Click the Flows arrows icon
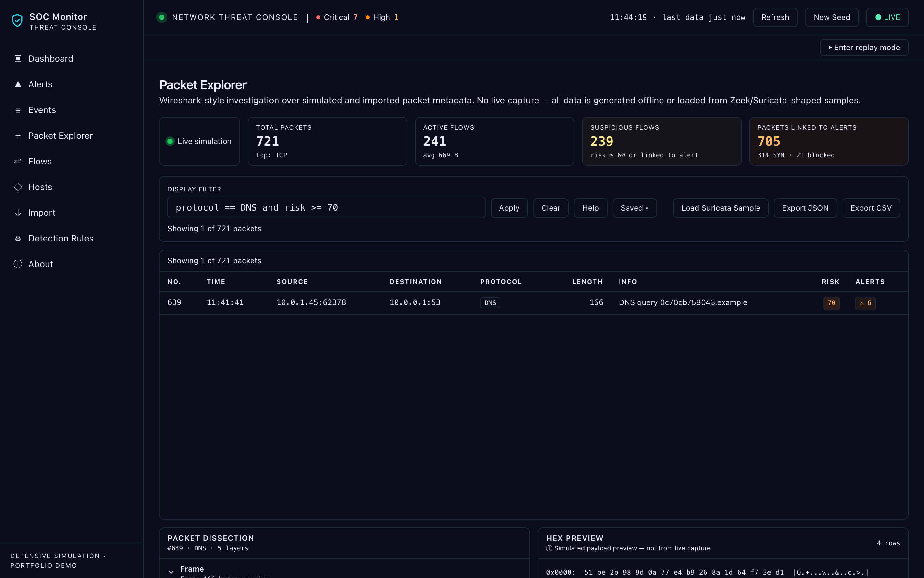 (18, 161)
